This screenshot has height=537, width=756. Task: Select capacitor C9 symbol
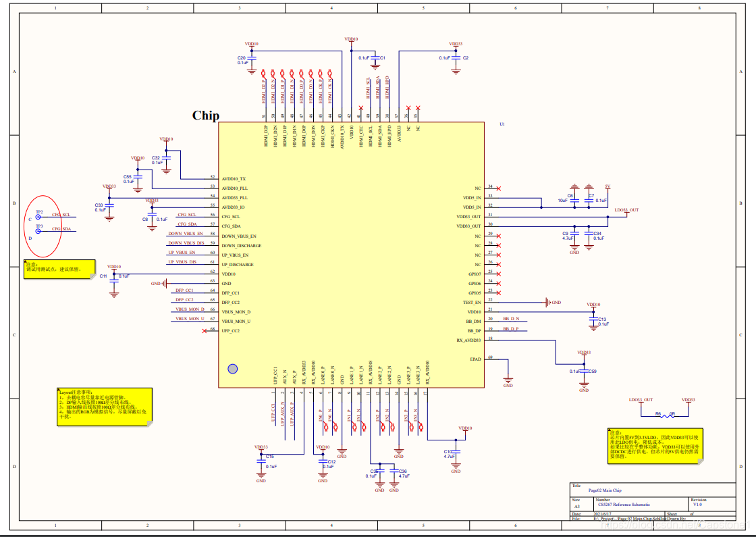[x=574, y=234]
